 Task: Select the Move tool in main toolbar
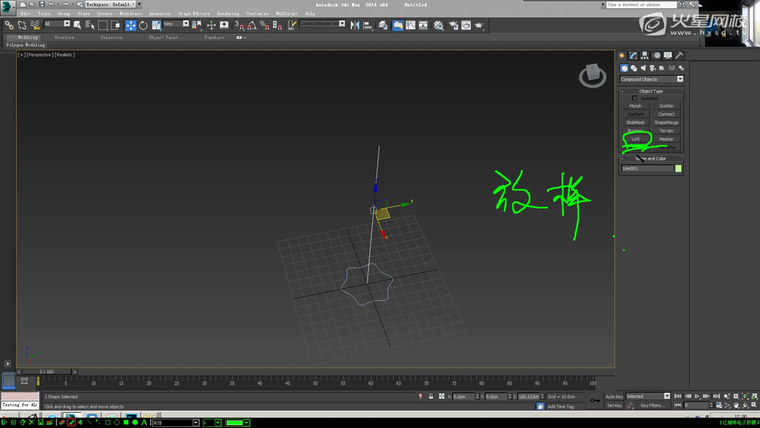tap(131, 25)
